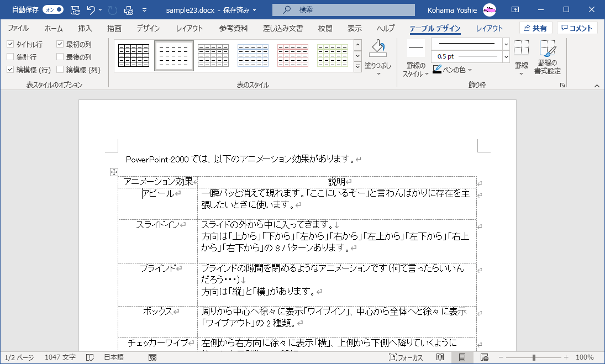Image resolution: width=605 pixels, height=364 pixels.
Task: Toggle the AutoSave switch
Action: (53, 9)
